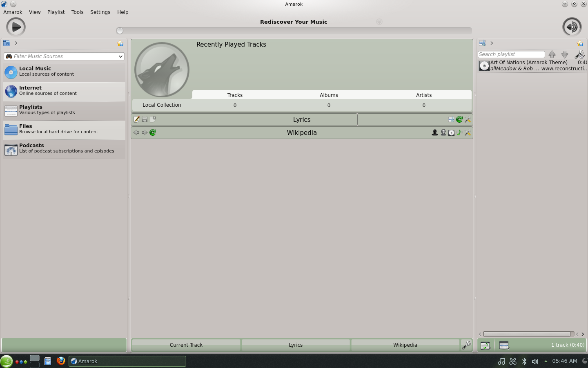This screenshot has width=588, height=368.
Task: Save lyrics with the floppy icon
Action: (x=145, y=119)
